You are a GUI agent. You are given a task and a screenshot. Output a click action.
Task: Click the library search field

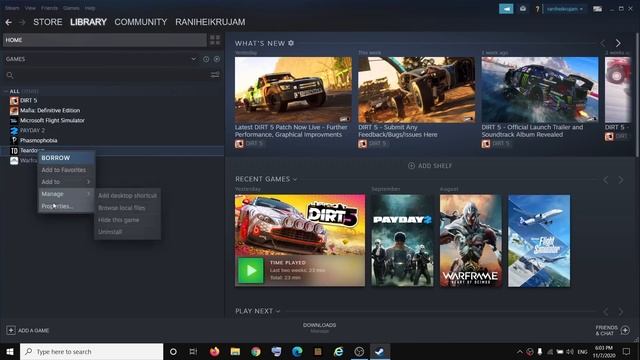(108, 75)
